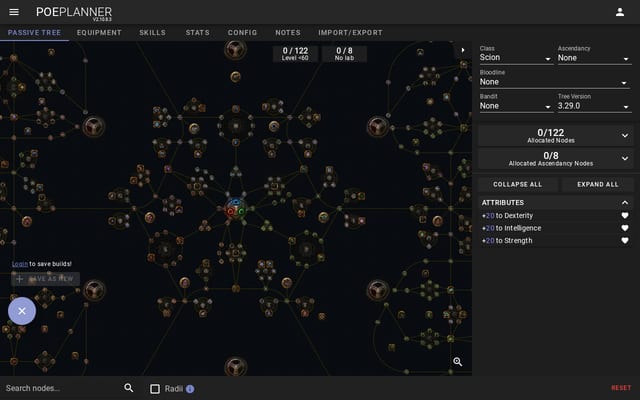
Task: Click the large emblem node at upper right
Action: click(378, 127)
